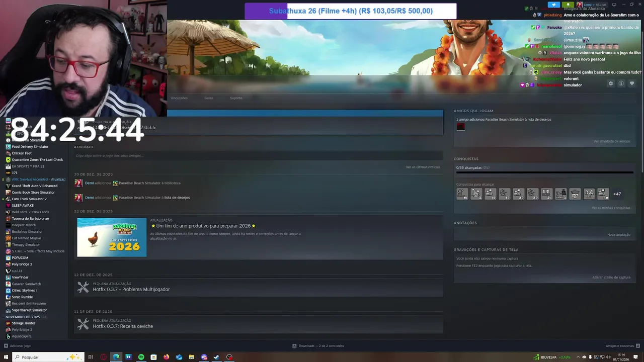Select POPUCOM in game list
The image size is (644, 362).
[x=20, y=258]
